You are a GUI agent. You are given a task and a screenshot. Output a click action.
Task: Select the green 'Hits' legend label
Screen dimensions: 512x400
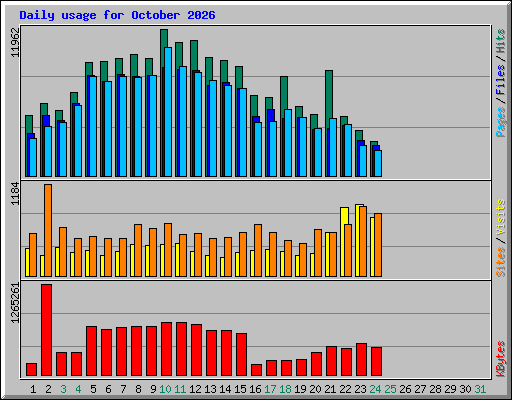pyautogui.click(x=500, y=41)
